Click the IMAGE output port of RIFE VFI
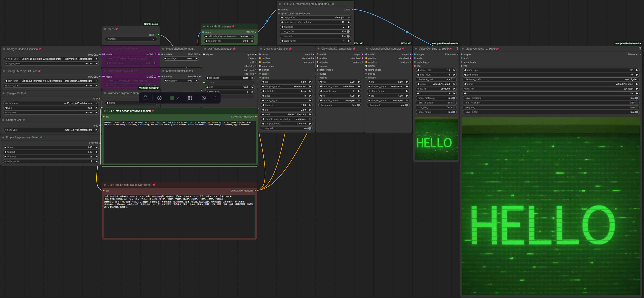The width and height of the screenshot is (644, 298). [x=352, y=10]
